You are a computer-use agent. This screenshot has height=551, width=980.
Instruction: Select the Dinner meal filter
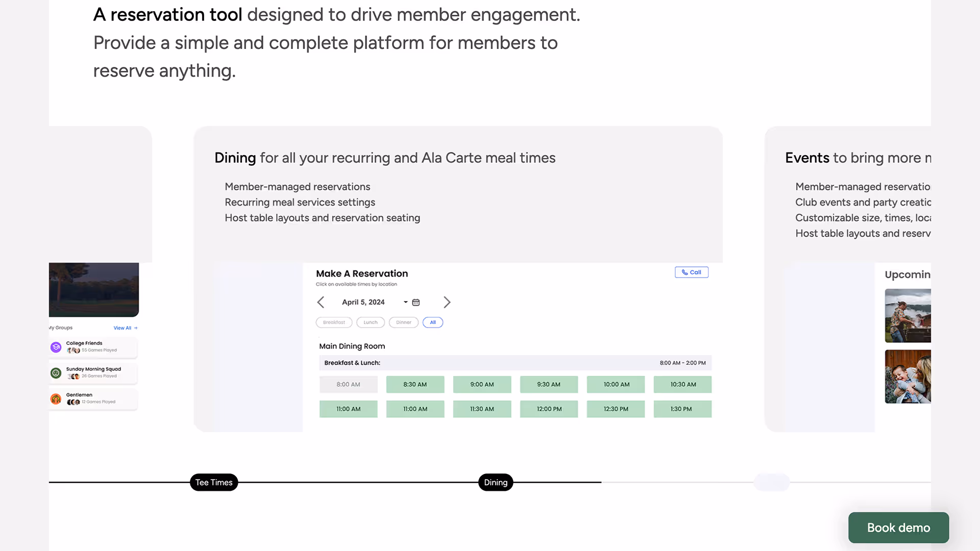(x=403, y=322)
